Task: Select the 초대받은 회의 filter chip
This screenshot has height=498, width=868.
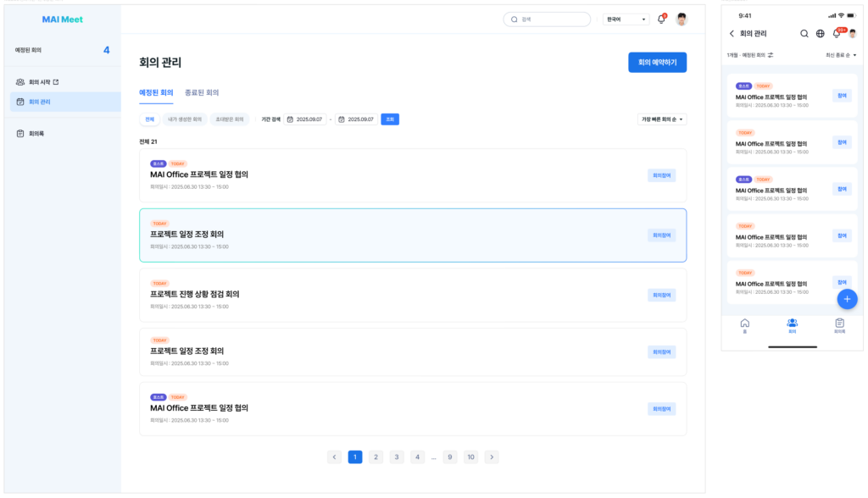Action: pyautogui.click(x=230, y=119)
